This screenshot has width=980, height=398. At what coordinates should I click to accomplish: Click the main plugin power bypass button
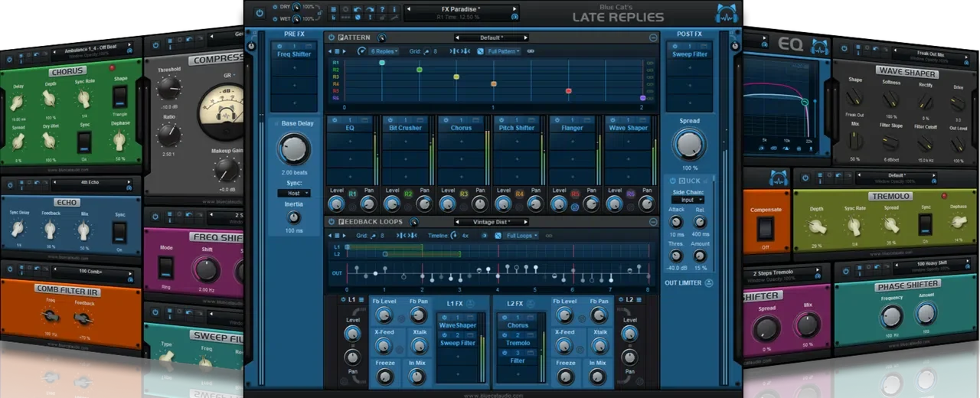click(x=260, y=13)
